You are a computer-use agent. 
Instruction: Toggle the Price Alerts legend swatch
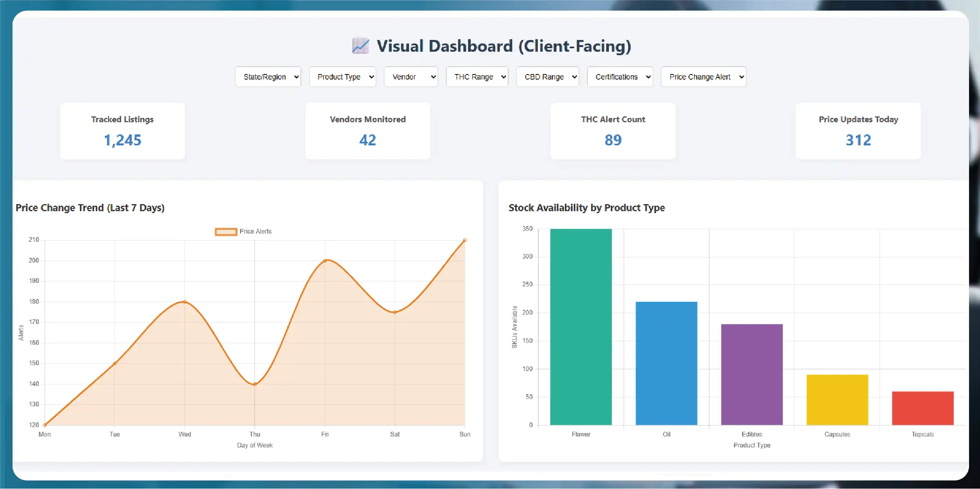[x=226, y=232]
